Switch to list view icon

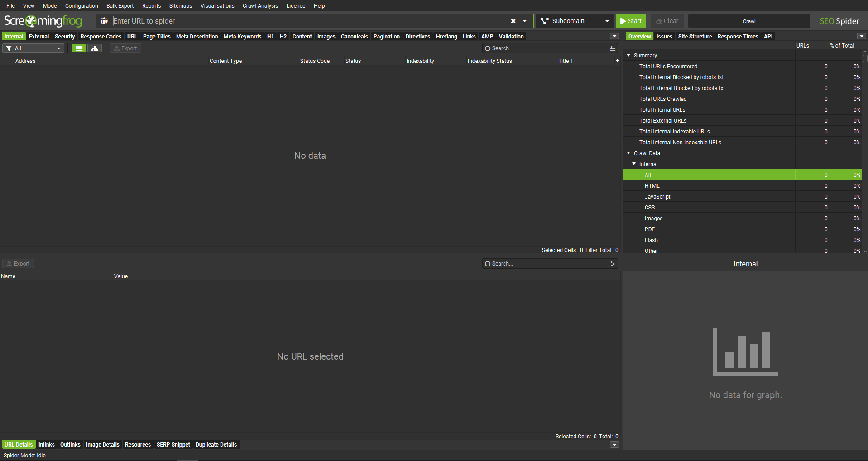(79, 48)
